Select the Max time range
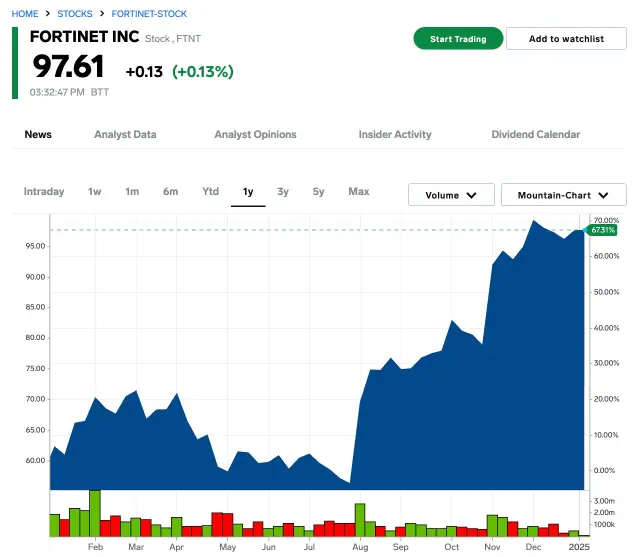The height and width of the screenshot is (557, 640). coord(358,192)
